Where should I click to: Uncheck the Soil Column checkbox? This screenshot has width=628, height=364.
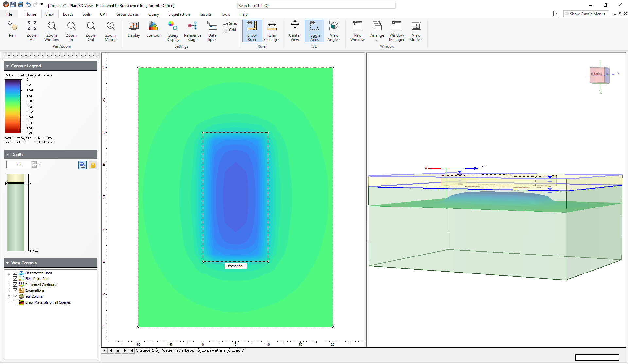pyautogui.click(x=15, y=296)
